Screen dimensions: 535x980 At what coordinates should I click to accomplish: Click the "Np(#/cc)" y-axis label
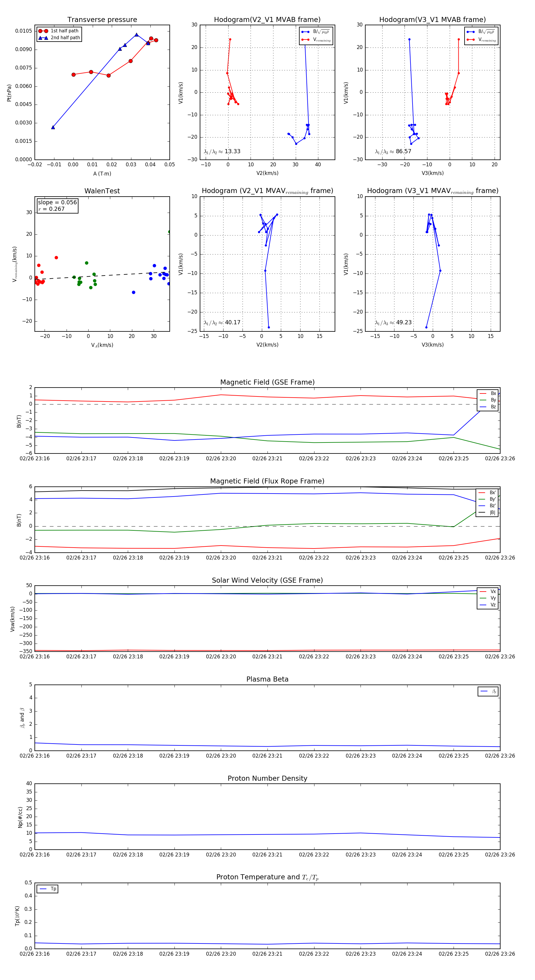(x=20, y=817)
